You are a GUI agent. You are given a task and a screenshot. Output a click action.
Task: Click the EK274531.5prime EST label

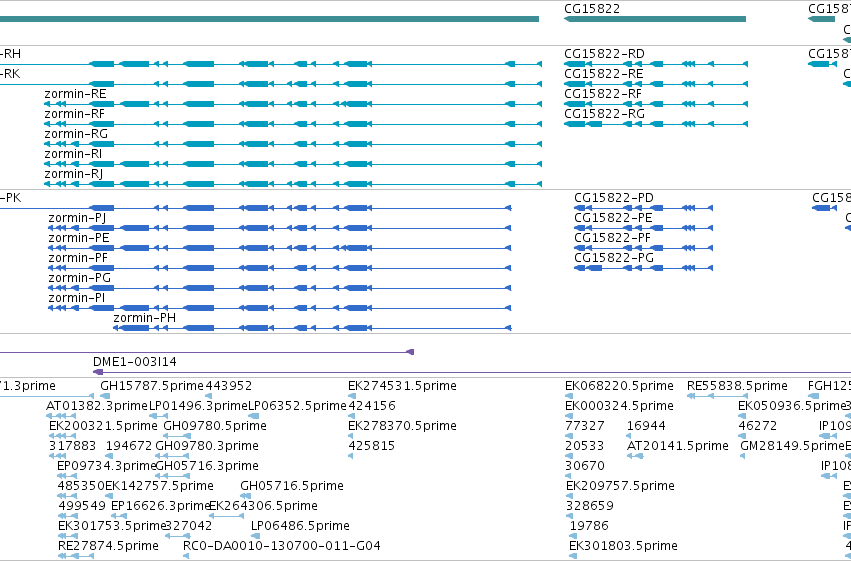(402, 386)
